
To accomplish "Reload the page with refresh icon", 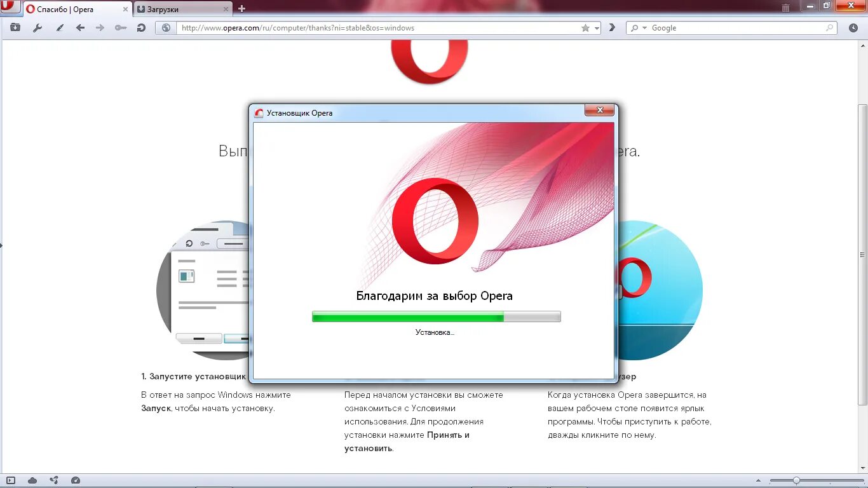I will point(141,28).
